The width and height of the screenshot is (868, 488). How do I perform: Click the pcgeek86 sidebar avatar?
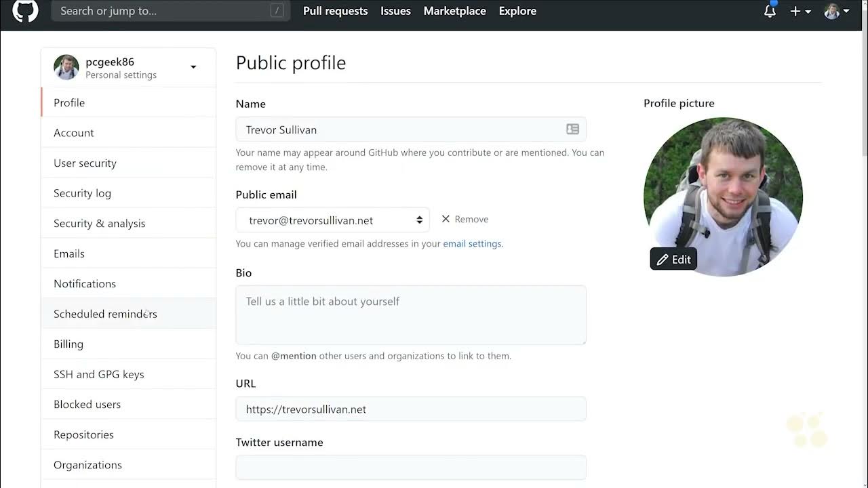point(66,67)
